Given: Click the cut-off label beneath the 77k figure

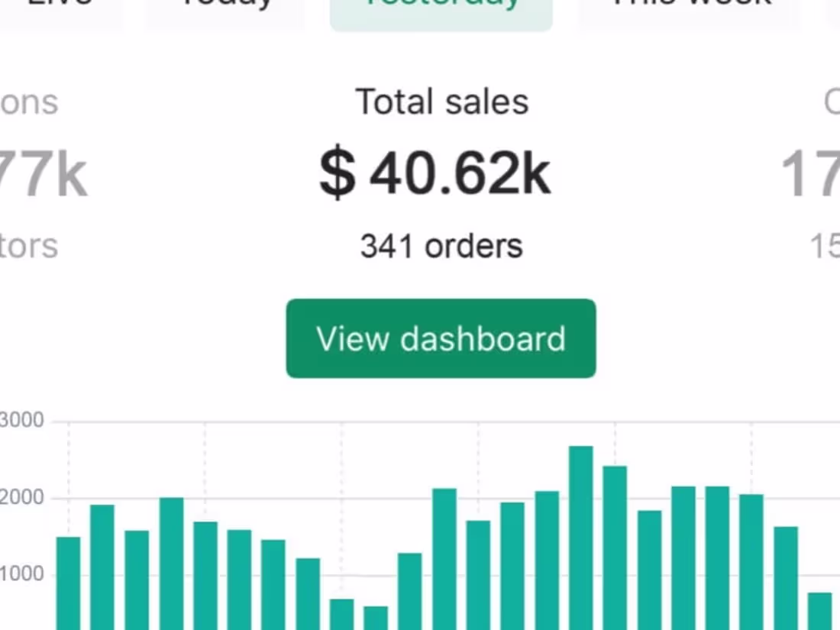Looking at the screenshot, I should [29, 246].
